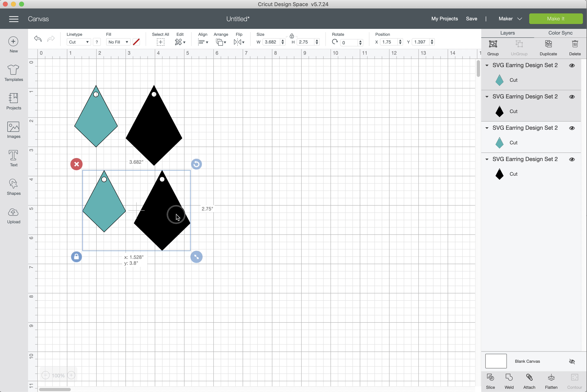Weld the selected shapes
Screen dimensions: 587x392
pos(509,381)
